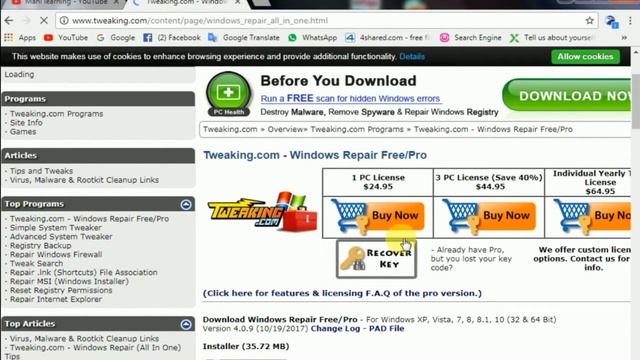
Task: Open the Repair Windows Firewall link
Action: (x=56, y=255)
